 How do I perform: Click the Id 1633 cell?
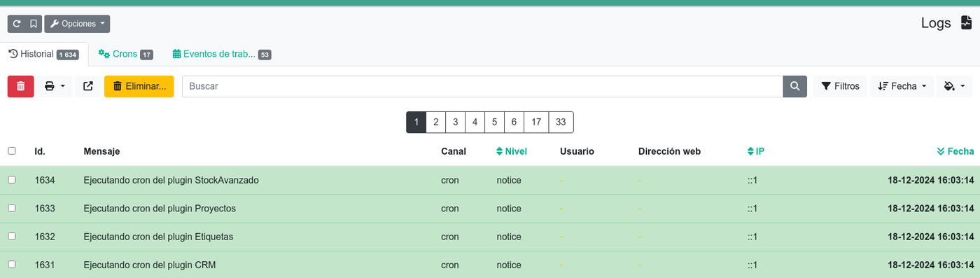tap(45, 209)
